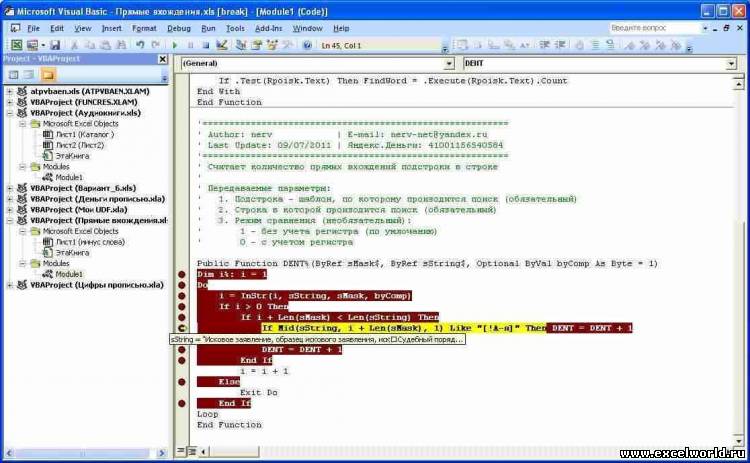Click the Uncomment Block icon
750x463 pixels.
pos(610,45)
